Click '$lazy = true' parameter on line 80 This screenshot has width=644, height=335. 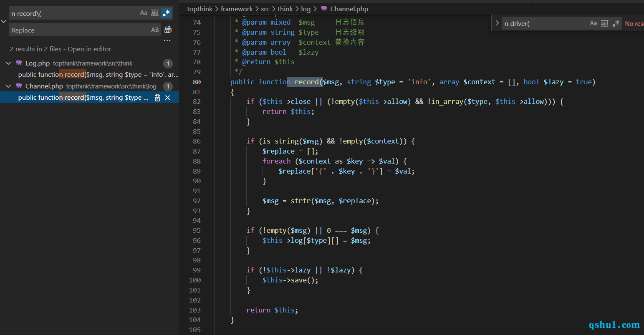coord(567,82)
